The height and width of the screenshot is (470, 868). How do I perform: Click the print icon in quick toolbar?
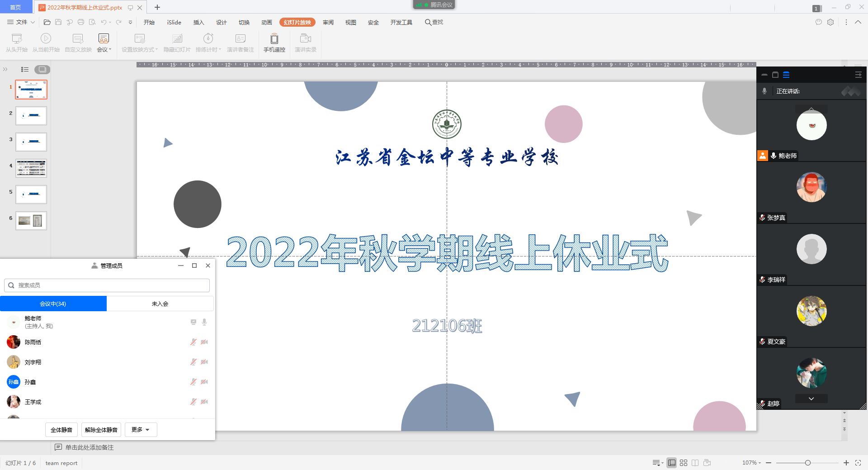pos(81,22)
